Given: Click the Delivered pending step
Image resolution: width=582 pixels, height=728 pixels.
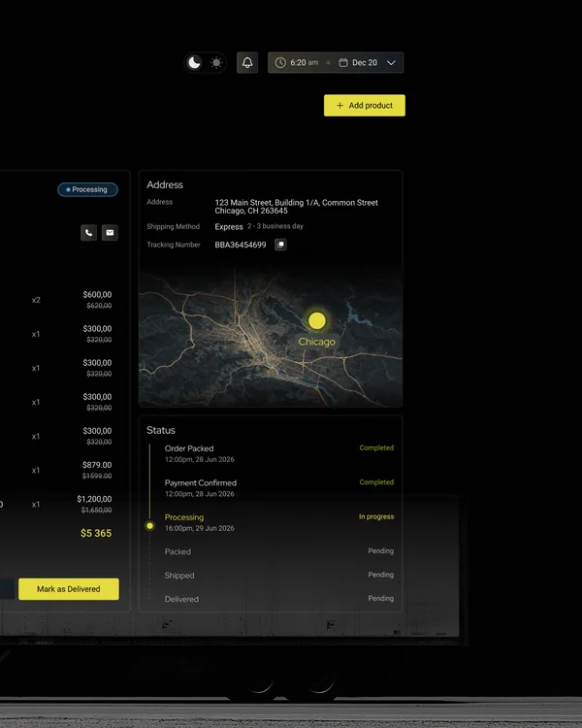Looking at the screenshot, I should (x=279, y=599).
